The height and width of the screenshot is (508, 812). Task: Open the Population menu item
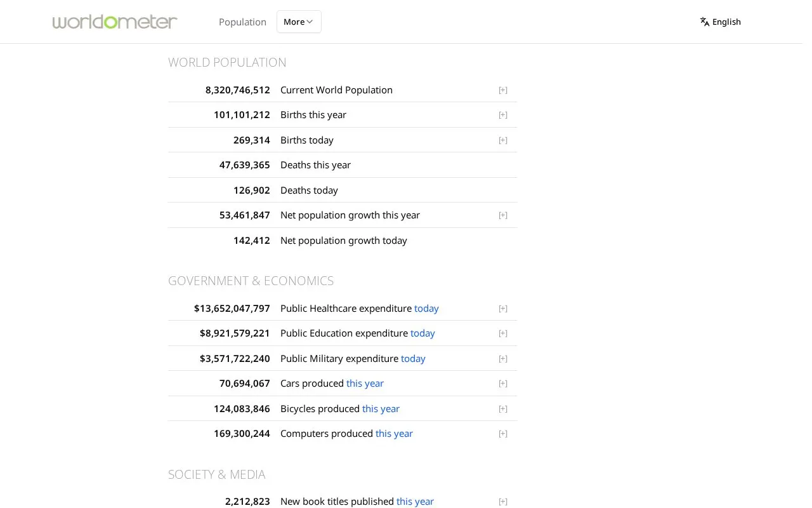tap(242, 22)
